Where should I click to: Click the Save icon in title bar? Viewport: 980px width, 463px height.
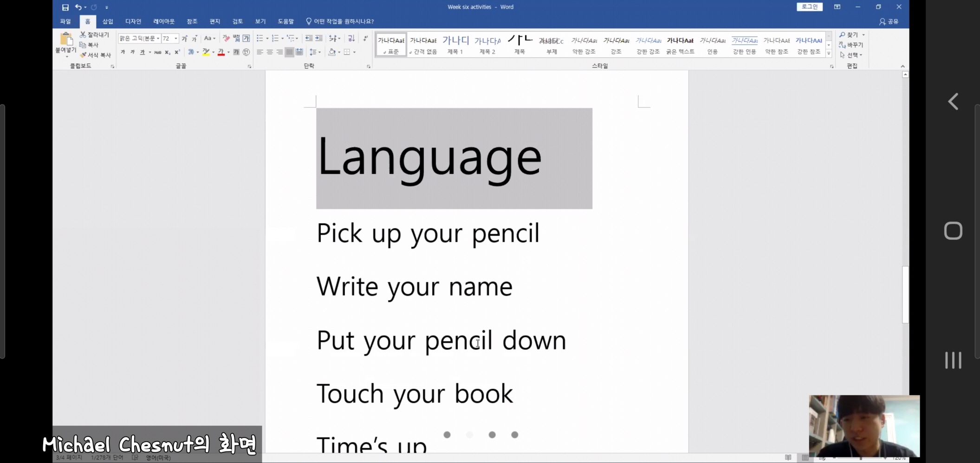click(65, 7)
